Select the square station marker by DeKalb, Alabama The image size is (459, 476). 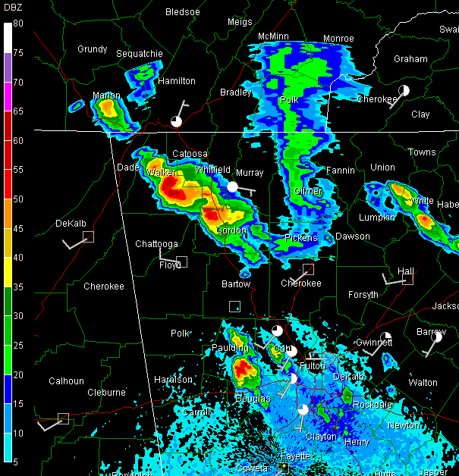click(x=88, y=236)
